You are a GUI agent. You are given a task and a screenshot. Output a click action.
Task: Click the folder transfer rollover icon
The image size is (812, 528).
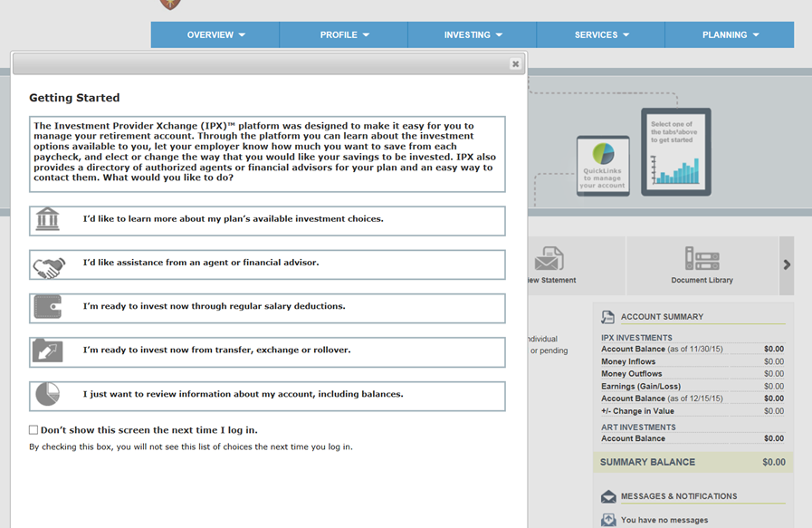(48, 351)
